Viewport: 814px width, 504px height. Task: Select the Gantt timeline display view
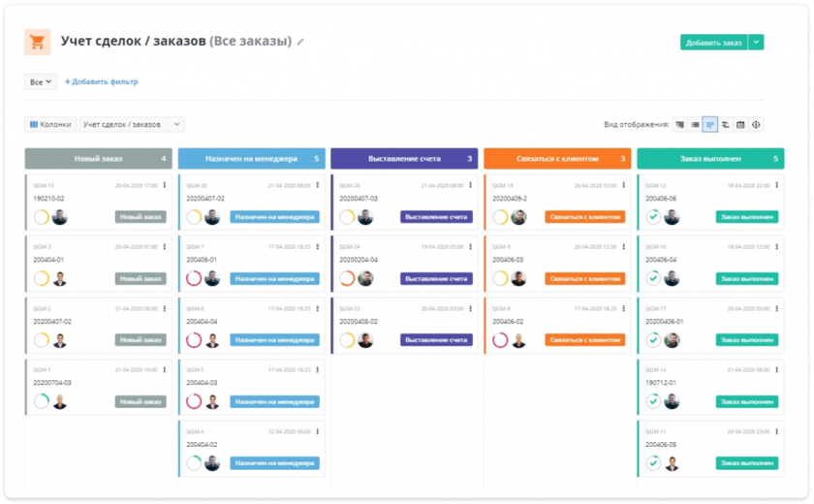tap(725, 124)
